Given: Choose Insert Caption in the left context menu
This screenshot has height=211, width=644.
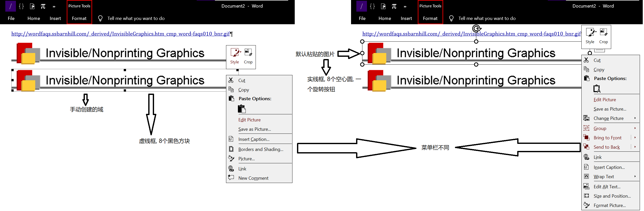Looking at the screenshot, I should click(259, 139).
